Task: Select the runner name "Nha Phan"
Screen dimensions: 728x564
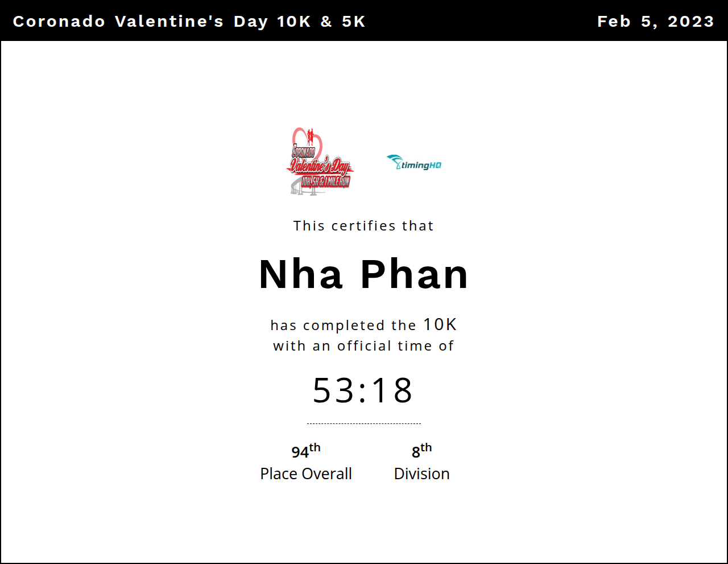Action: pyautogui.click(x=363, y=274)
